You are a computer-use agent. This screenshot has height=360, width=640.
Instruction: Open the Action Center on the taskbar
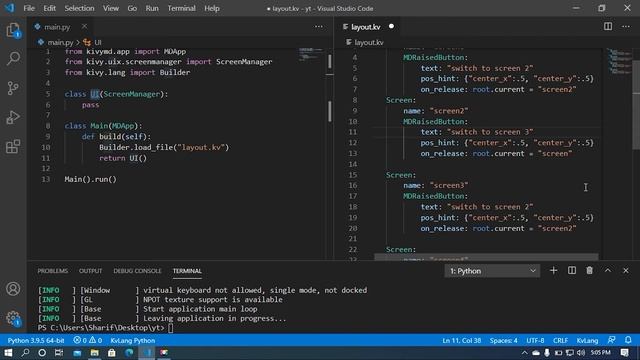pyautogui.click(x=625, y=353)
